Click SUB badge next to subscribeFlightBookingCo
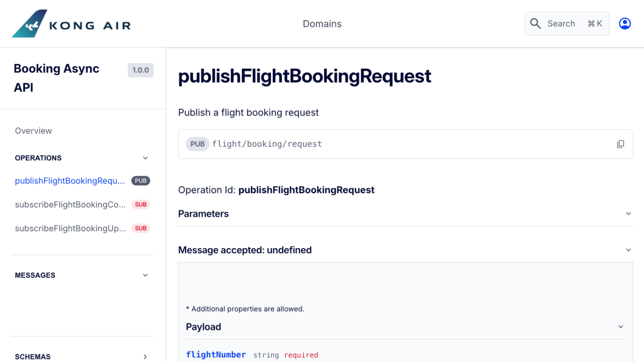Image resolution: width=644 pixels, height=362 pixels. [x=141, y=205]
